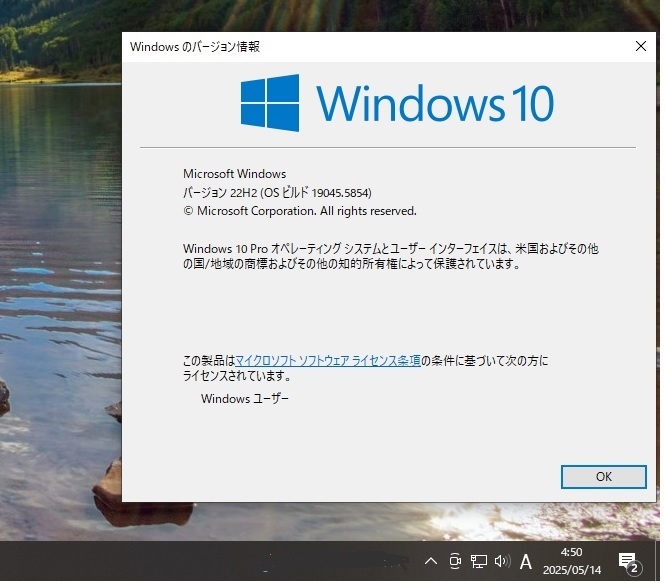Select the Windows ユーザー licensee text
Screen dimensions: 665x583
(245, 399)
